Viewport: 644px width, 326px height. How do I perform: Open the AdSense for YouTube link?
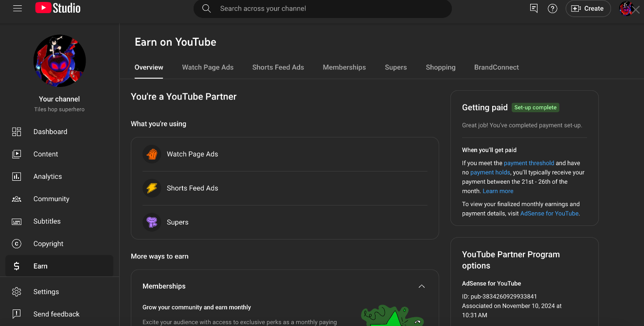coord(550,213)
